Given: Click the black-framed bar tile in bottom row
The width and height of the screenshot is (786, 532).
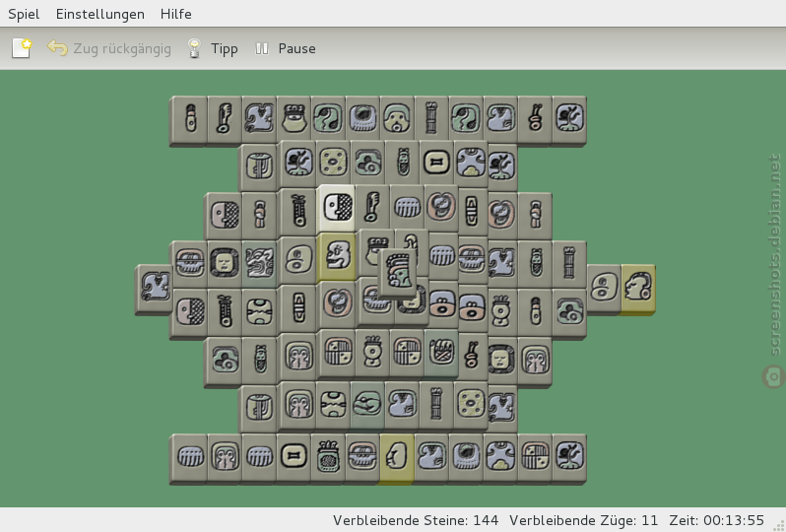Looking at the screenshot, I should tap(294, 458).
